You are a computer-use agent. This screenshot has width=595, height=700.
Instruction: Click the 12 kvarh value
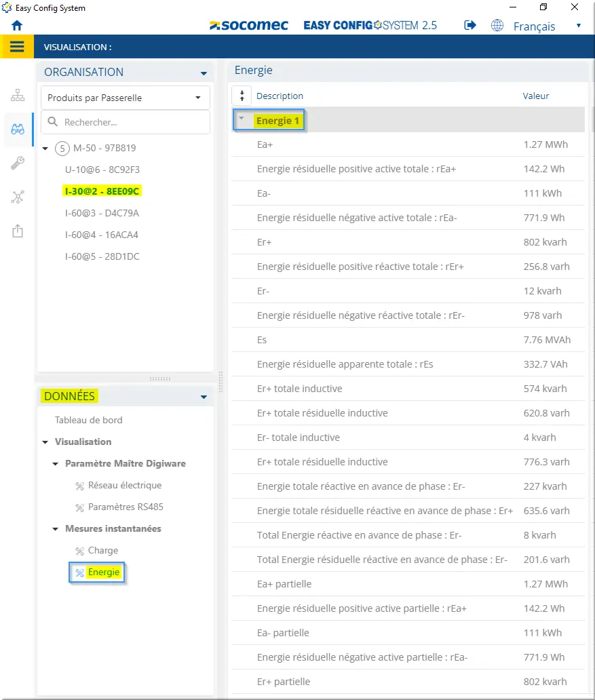pos(542,291)
